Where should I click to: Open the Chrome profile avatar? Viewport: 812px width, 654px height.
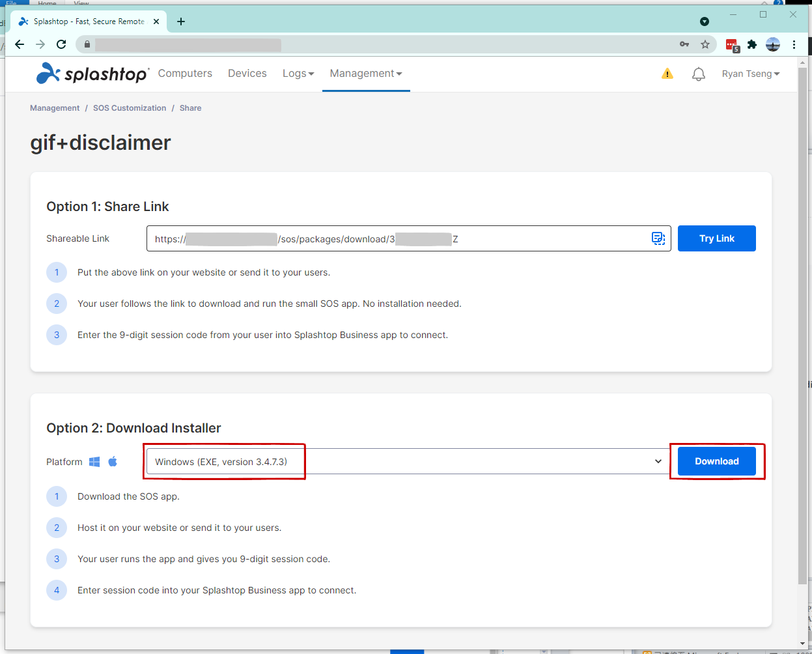773,44
